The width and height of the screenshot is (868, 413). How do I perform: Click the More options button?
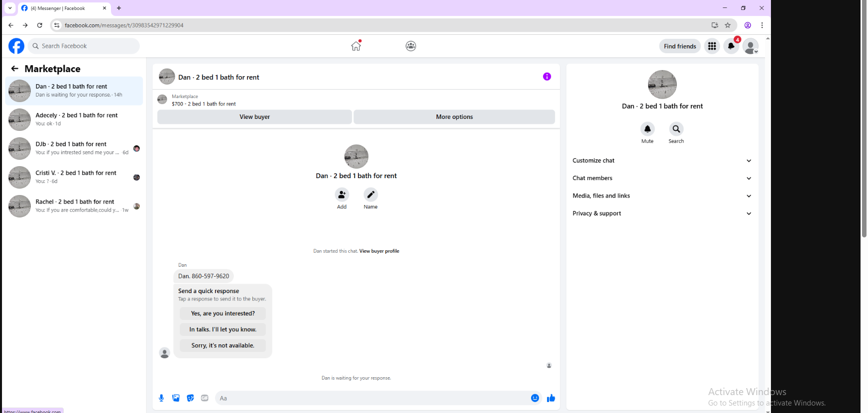tap(454, 117)
